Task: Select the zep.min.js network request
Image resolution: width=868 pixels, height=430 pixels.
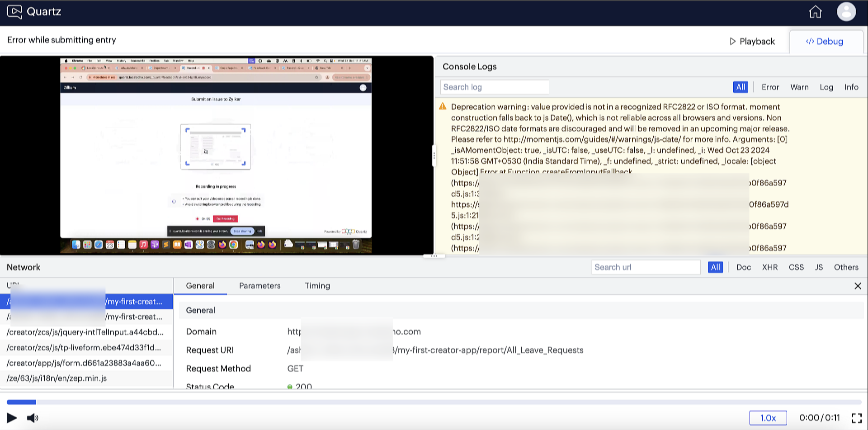Action: point(86,378)
